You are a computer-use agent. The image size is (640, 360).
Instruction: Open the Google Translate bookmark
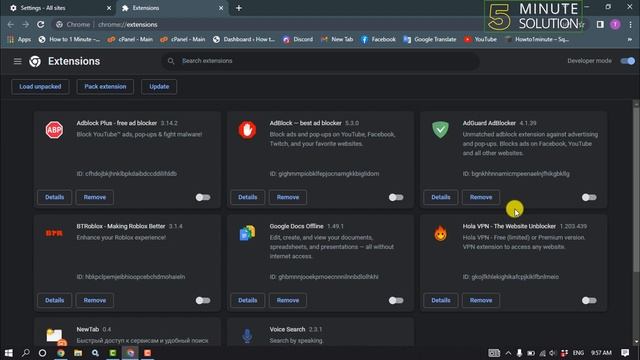[x=430, y=40]
